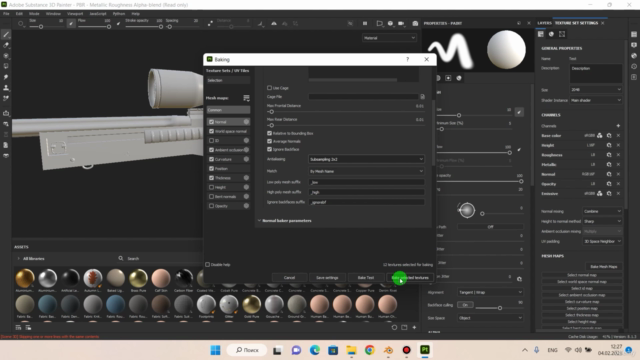Open settings gear for Thickness mesh map

[246, 178]
